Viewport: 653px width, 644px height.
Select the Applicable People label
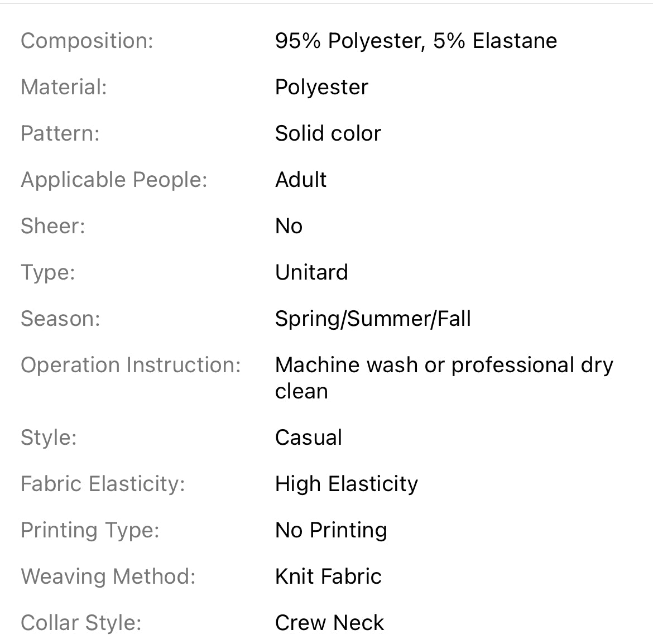point(114,180)
